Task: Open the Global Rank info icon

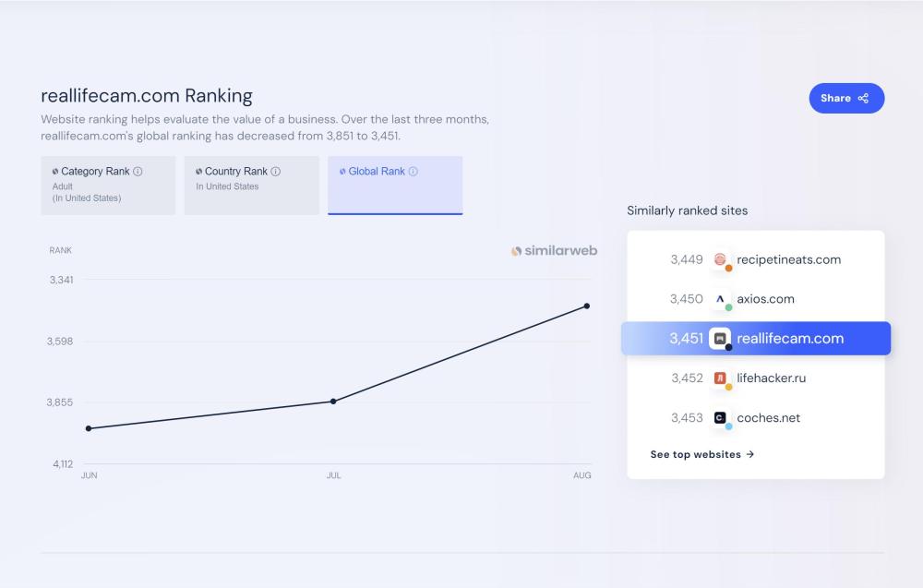Action: (x=414, y=172)
